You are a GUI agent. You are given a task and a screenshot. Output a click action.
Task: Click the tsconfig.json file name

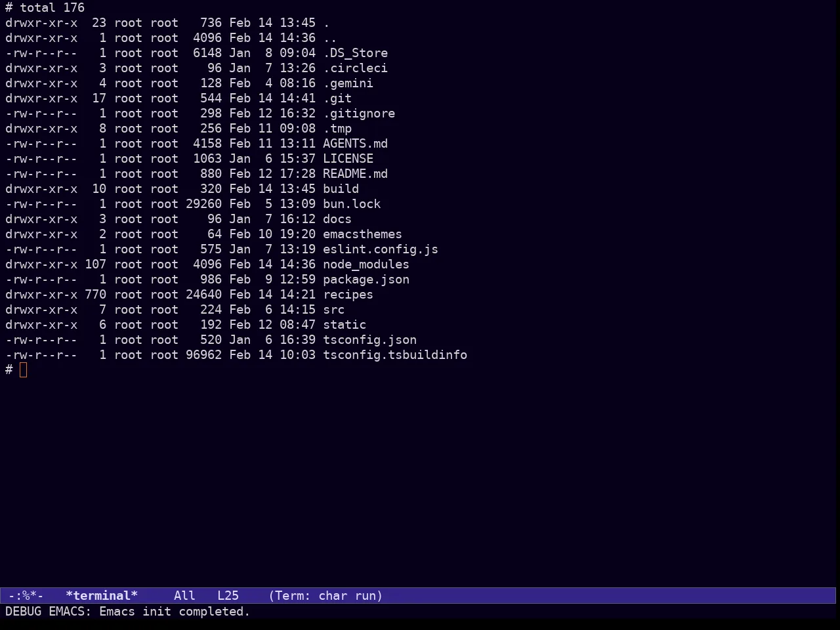coord(369,340)
